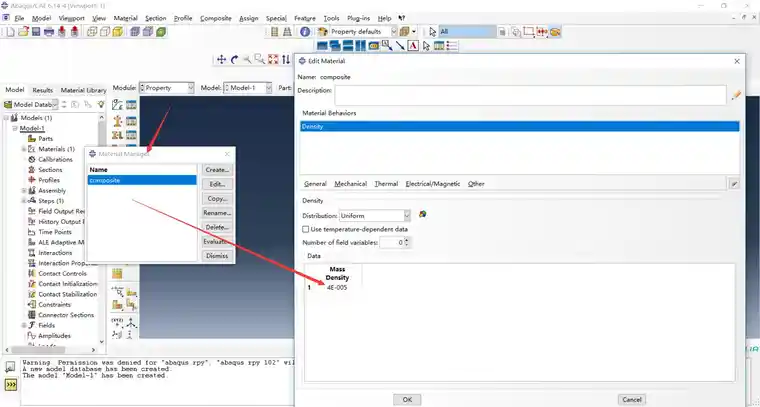Select 'composite' in Material Manager list
Screen dimensions: 760x407
point(142,180)
